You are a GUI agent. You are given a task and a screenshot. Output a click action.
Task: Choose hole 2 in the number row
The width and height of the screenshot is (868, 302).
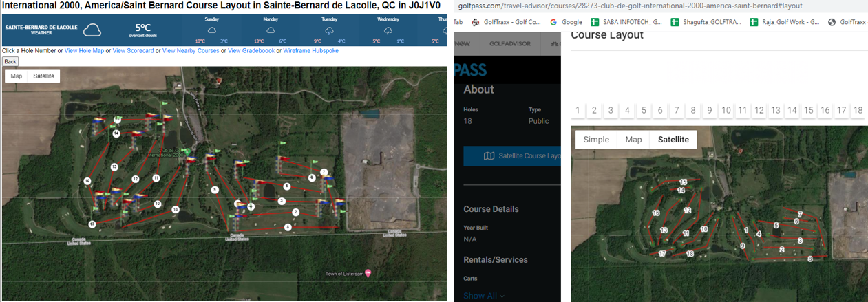click(594, 110)
